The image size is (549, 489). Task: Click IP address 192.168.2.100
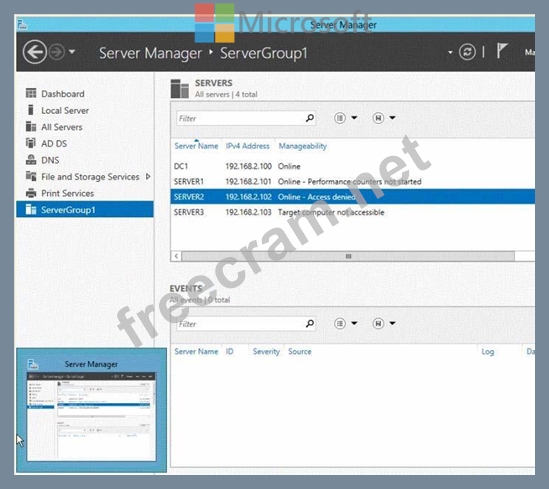pyautogui.click(x=248, y=166)
